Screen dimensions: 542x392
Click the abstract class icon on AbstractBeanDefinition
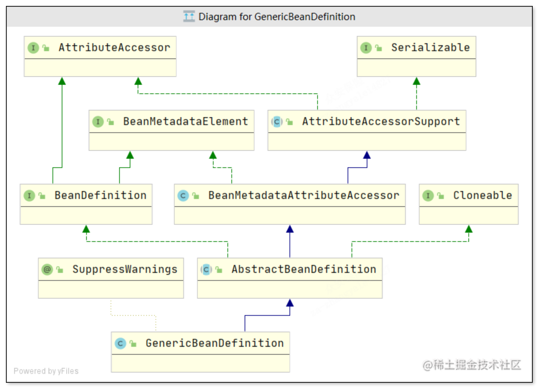coord(206,270)
